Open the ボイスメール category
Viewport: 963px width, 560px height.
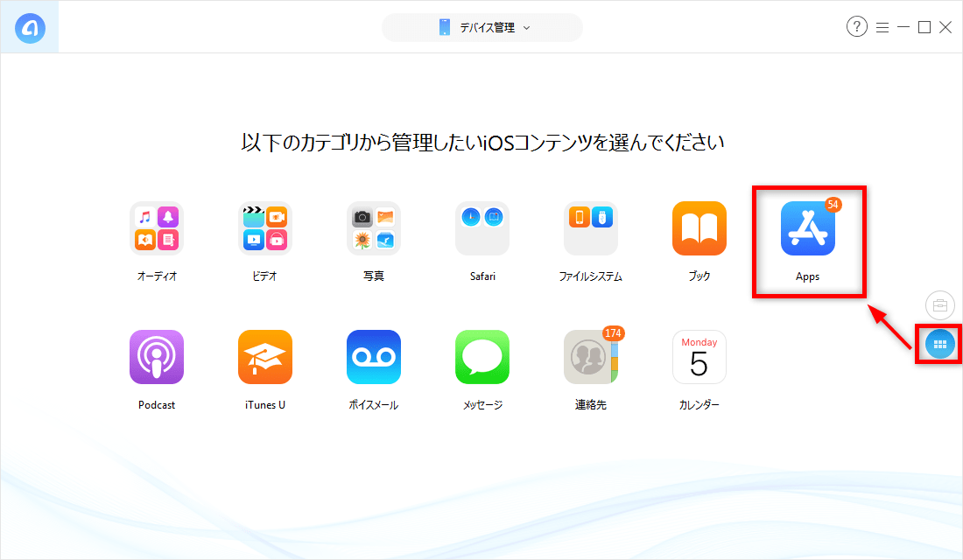pos(373,356)
